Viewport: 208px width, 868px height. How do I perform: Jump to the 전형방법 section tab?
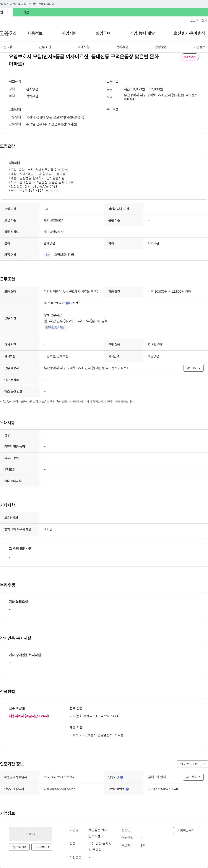click(161, 47)
